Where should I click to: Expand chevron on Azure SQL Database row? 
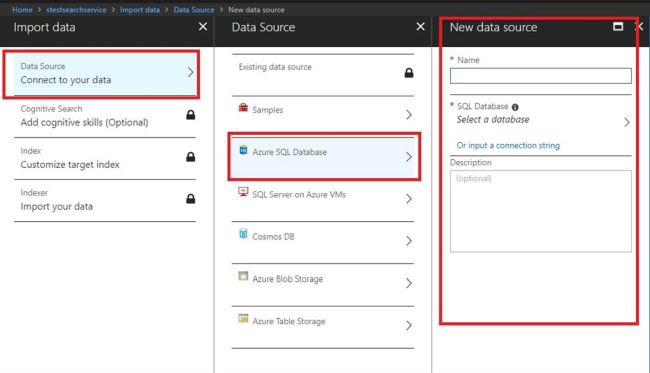tap(409, 157)
